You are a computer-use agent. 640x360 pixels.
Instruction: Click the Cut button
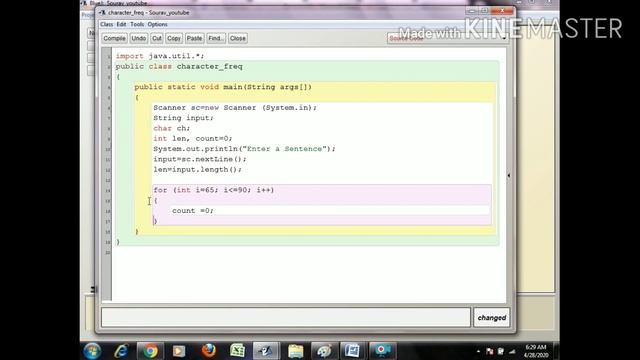point(157,38)
